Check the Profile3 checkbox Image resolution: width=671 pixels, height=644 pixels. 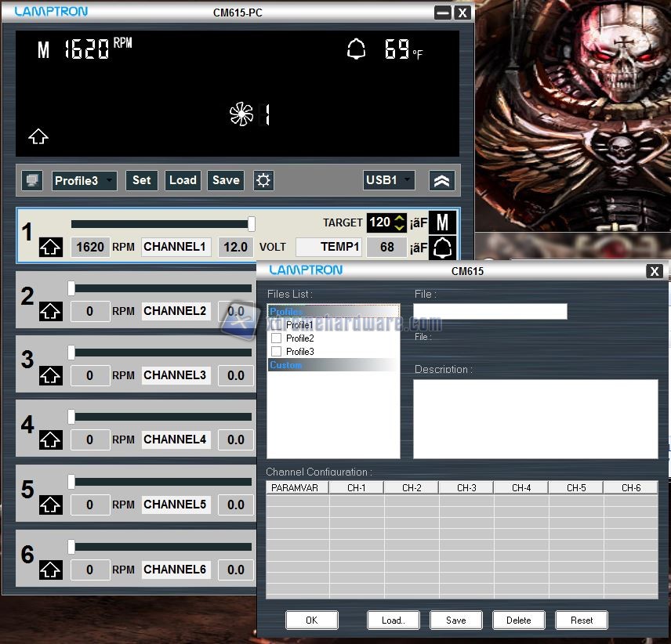[x=276, y=352]
